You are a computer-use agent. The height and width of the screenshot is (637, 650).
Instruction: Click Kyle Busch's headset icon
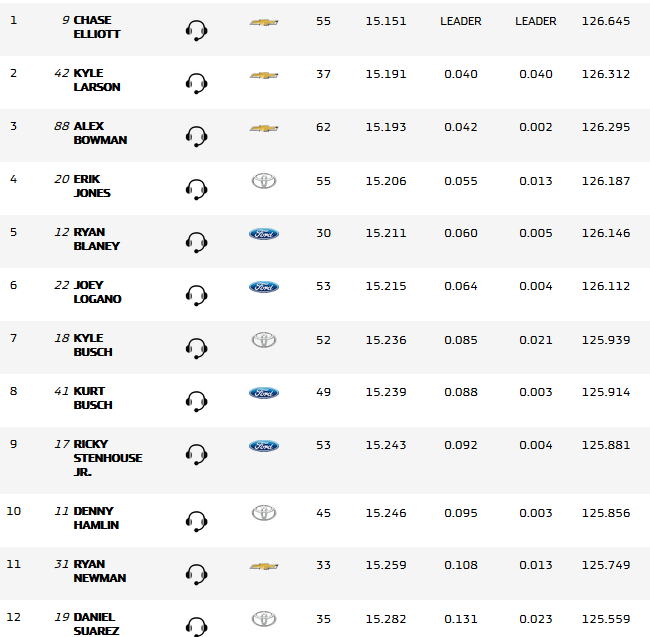point(197,348)
